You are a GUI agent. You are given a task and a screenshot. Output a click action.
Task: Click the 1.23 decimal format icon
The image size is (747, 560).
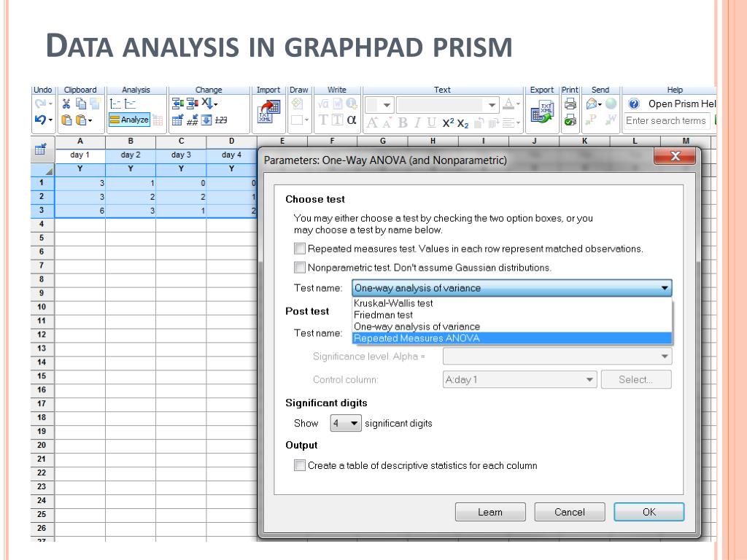[220, 120]
